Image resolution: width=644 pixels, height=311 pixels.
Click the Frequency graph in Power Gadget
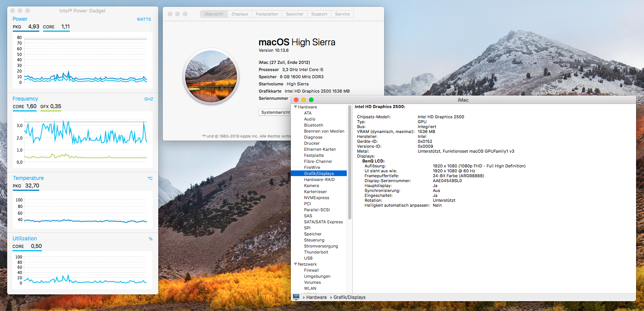(x=82, y=140)
